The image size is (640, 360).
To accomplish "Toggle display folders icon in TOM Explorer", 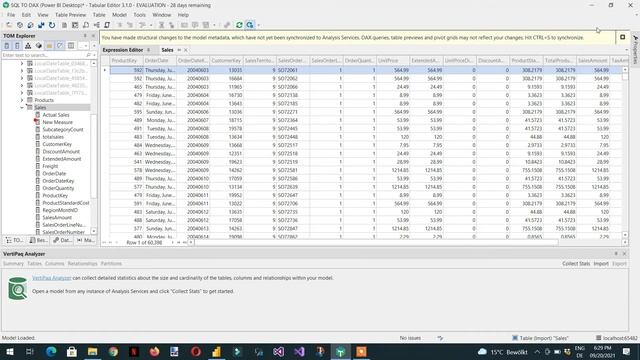I will (x=49, y=46).
